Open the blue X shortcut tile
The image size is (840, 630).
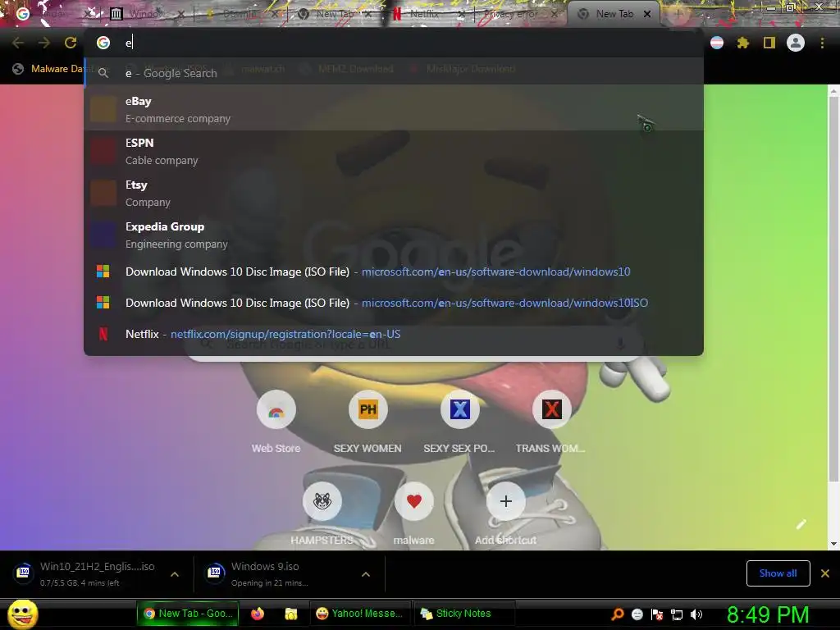[459, 422]
